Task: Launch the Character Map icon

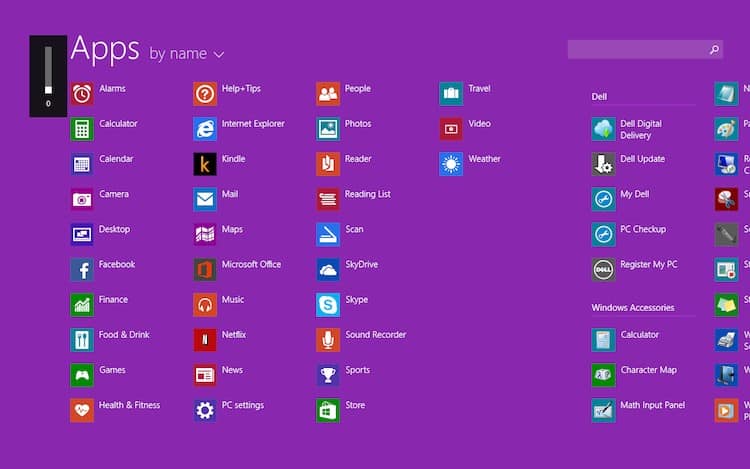Action: pos(603,375)
